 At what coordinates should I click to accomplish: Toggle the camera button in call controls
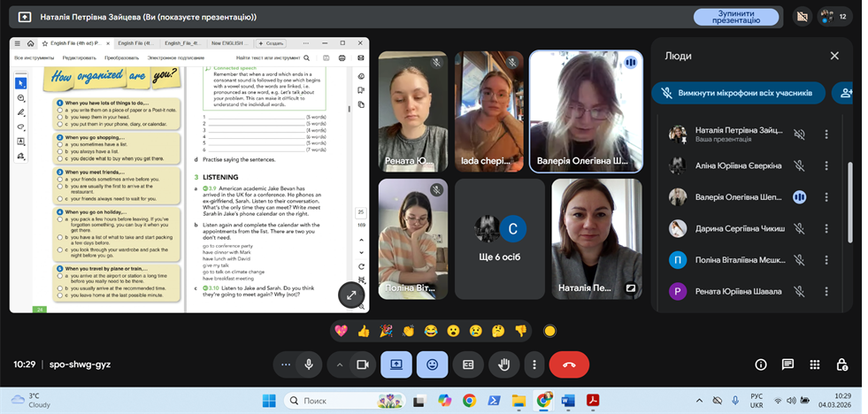(362, 364)
